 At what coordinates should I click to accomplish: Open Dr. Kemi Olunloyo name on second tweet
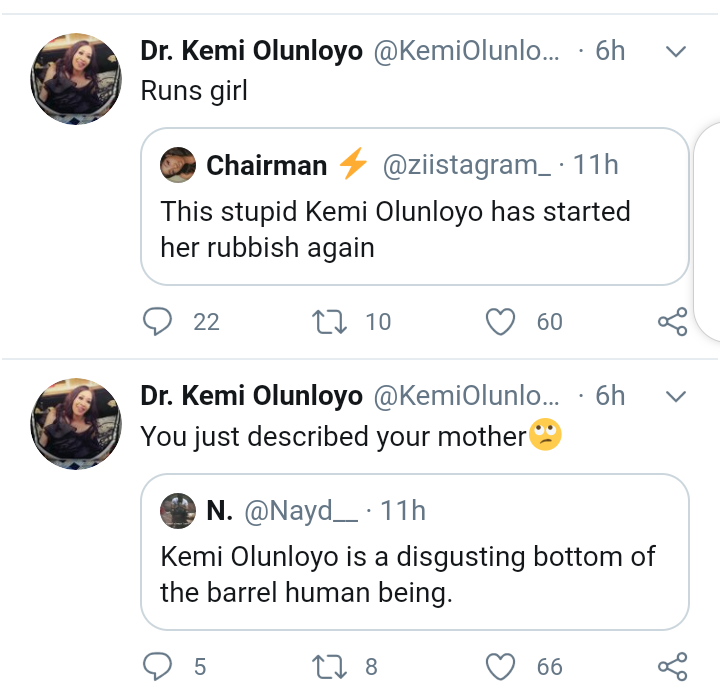[251, 396]
